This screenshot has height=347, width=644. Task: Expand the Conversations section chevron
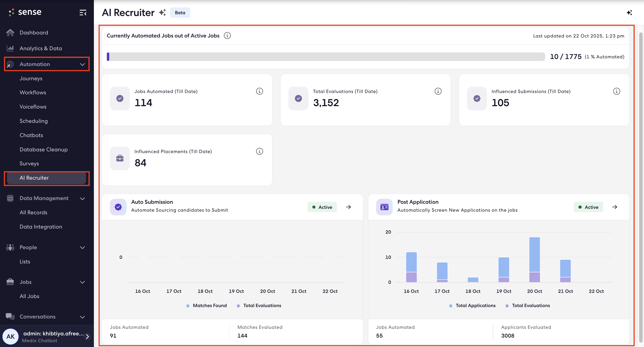click(x=82, y=317)
